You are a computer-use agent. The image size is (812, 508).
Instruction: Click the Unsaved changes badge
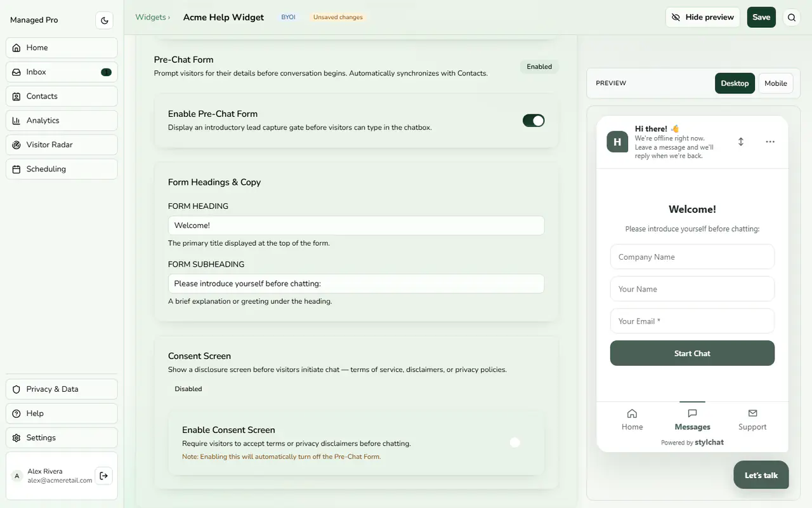(338, 17)
